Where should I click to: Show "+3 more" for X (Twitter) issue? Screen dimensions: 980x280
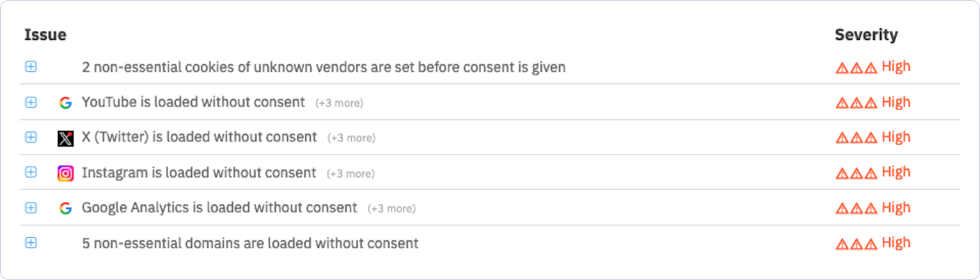pos(351,138)
